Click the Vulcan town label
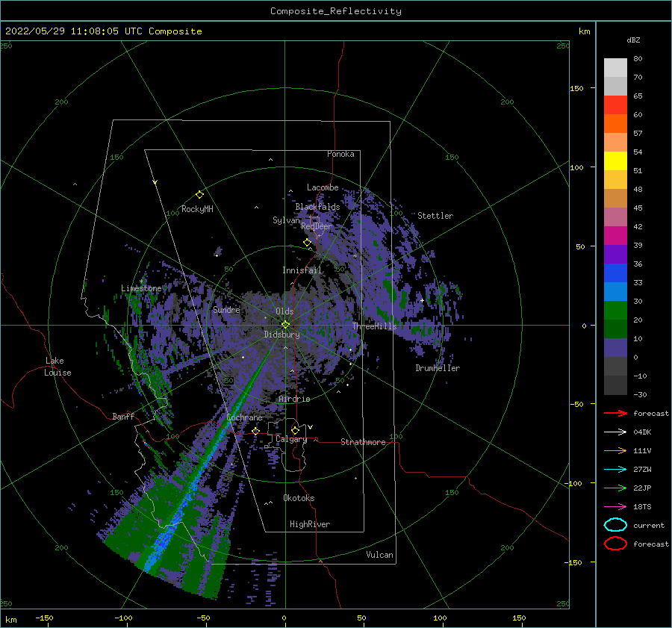672x628 pixels. tap(380, 555)
